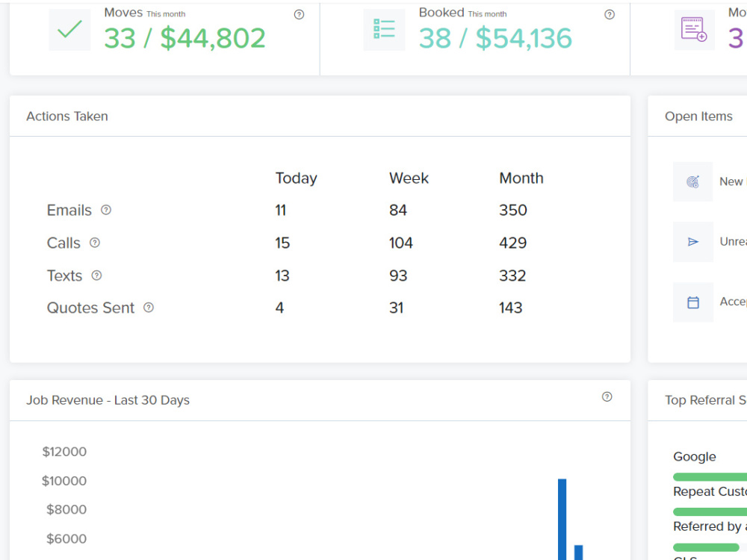Click the Calls row label

(63, 243)
